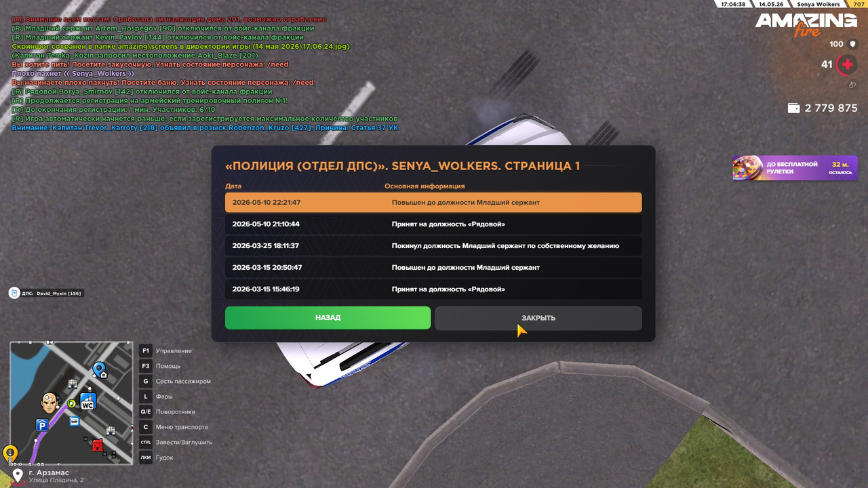Click the green player marker on the minimap
Screen dimensions: 868x488
[71, 404]
